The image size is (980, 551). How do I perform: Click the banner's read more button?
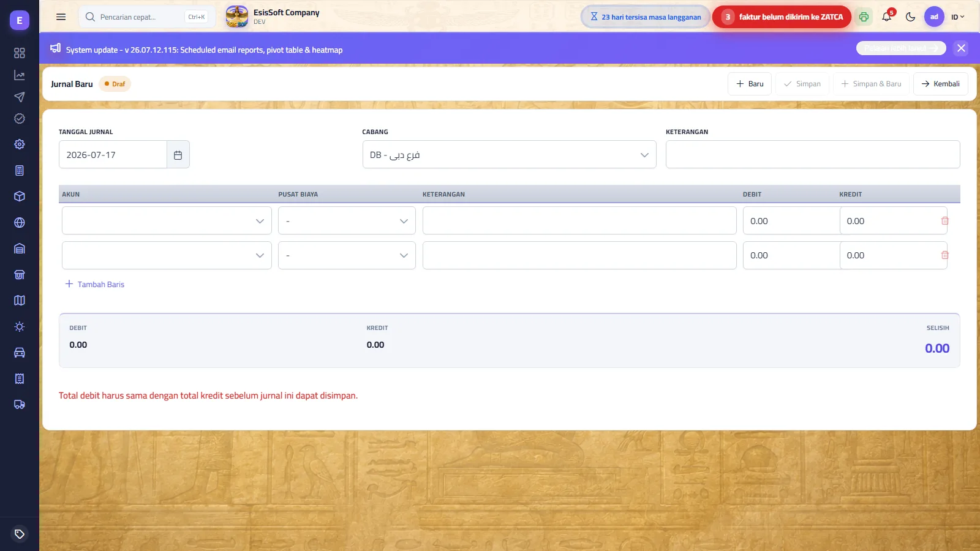(901, 48)
